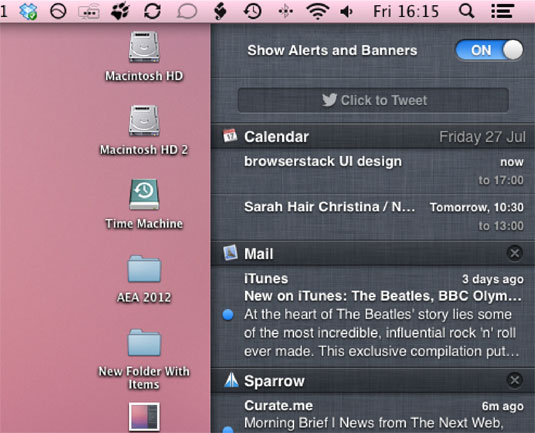535x433 pixels.
Task: Select the Time Machine drive on desktop
Action: tap(144, 194)
